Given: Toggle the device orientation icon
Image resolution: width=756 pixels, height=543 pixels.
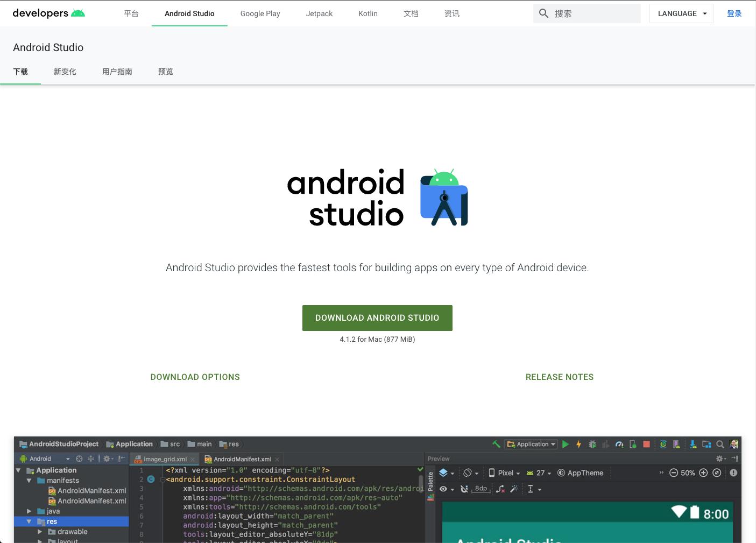Looking at the screenshot, I should [468, 473].
